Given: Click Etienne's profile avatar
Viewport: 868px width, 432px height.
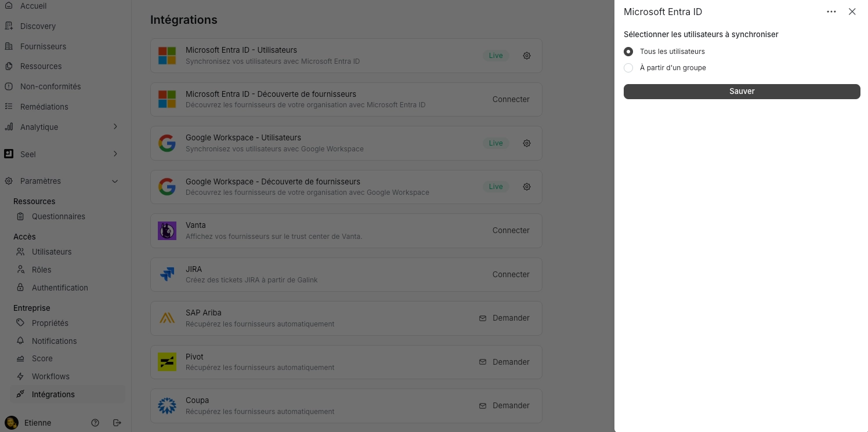Looking at the screenshot, I should click(x=12, y=423).
